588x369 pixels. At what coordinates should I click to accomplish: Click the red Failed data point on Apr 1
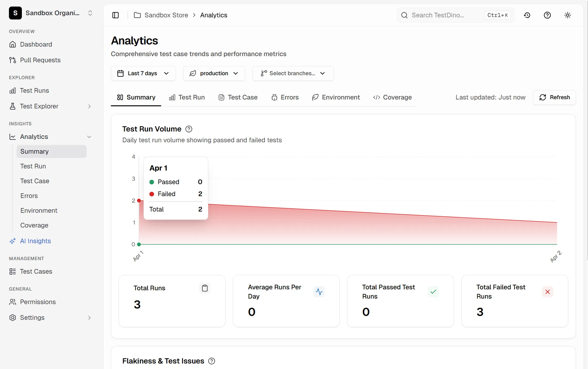click(x=139, y=201)
